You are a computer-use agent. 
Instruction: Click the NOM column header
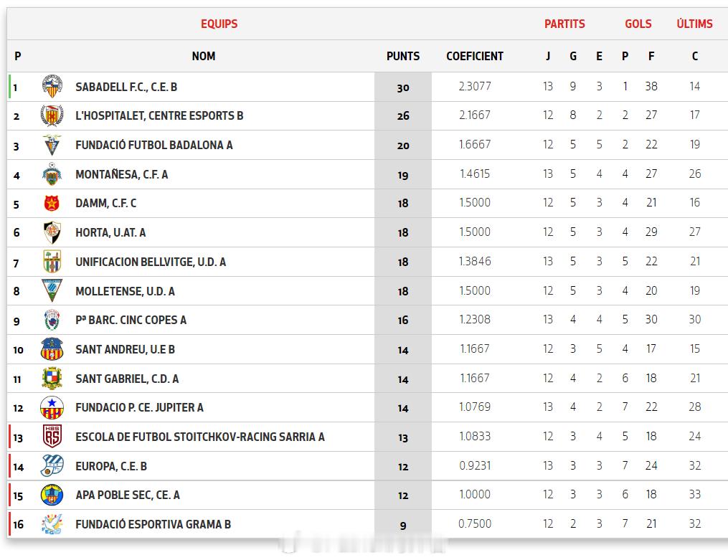click(204, 56)
